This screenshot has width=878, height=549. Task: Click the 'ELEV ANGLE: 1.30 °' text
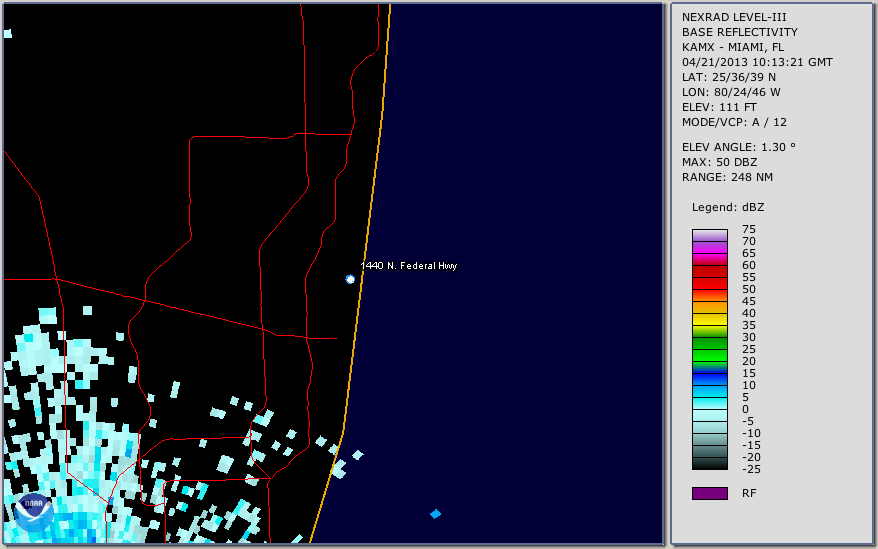[x=739, y=147]
